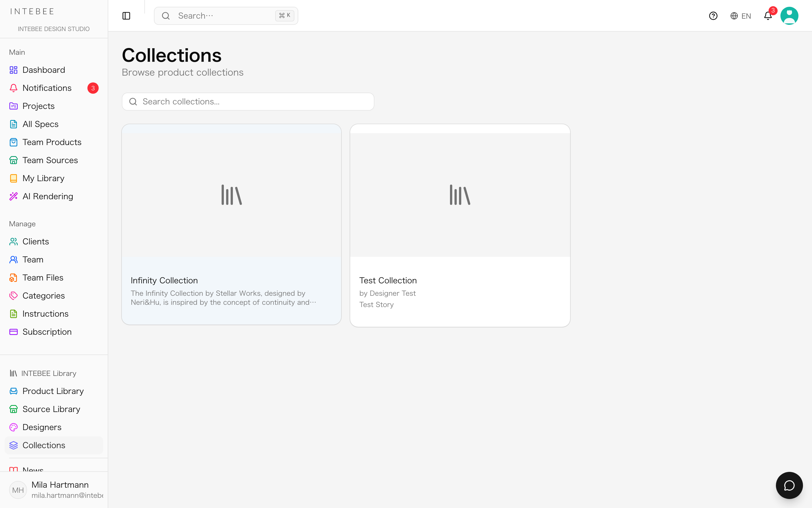
Task: Open the chat bubble button
Action: (789, 485)
